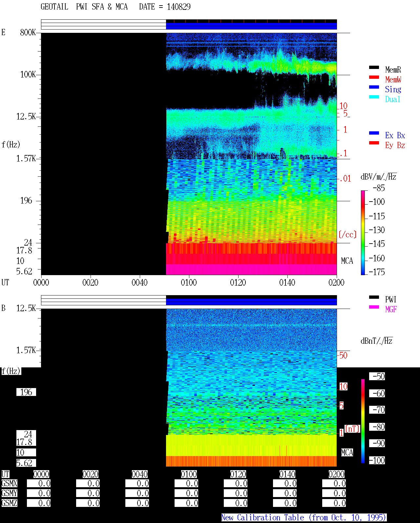Click the MemW legend label
The width and height of the screenshot is (420, 523).
pos(393,79)
